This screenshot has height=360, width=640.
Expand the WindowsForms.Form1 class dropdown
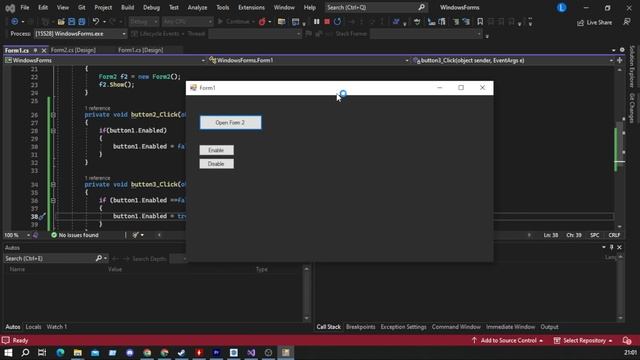(309, 60)
